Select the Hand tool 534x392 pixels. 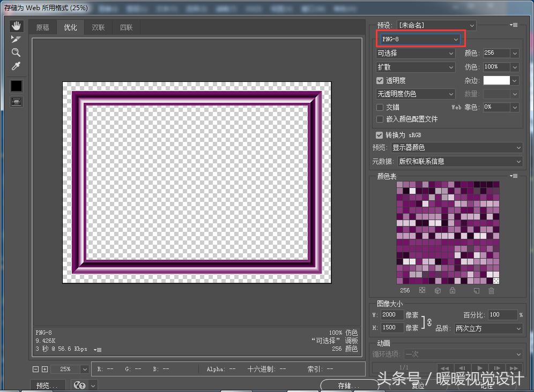16,26
